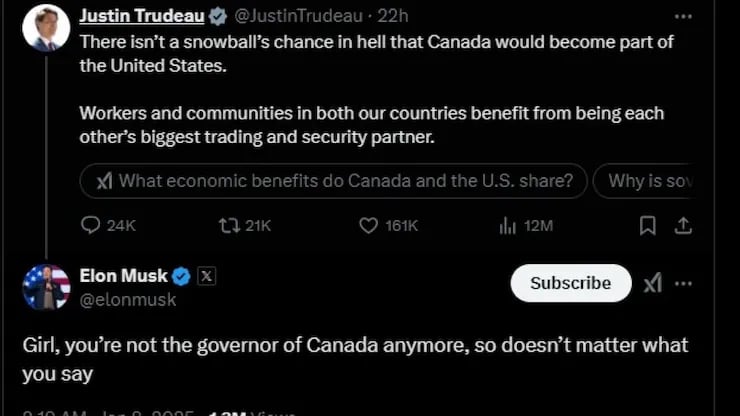The image size is (740, 416).
Task: Click the X affiliation badge next to Elon Musk
Action: point(206,276)
